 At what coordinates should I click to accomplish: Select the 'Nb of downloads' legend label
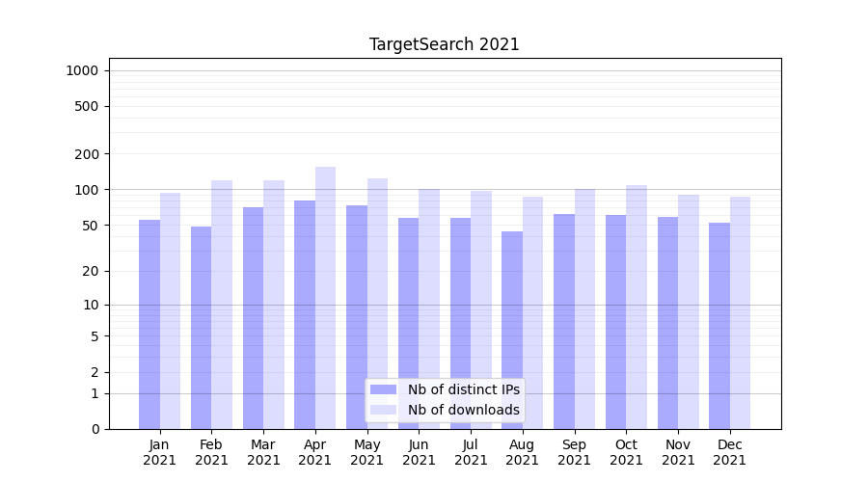tap(463, 410)
